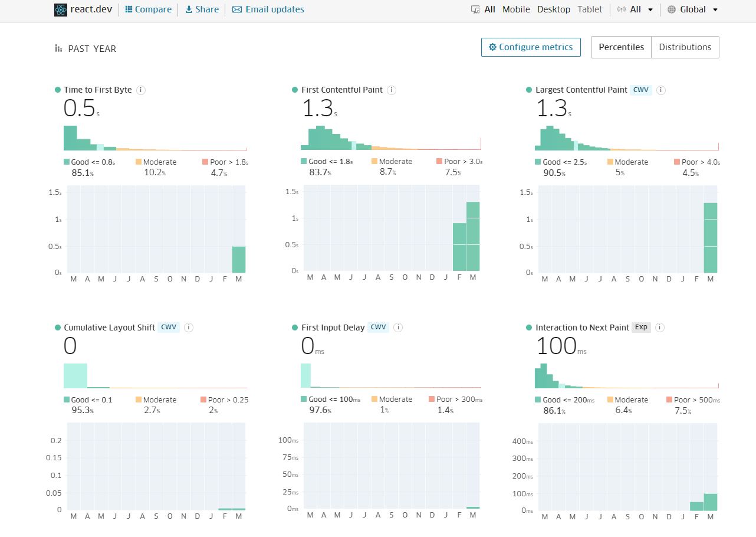
Task: Select the Percentiles tab
Action: [621, 47]
